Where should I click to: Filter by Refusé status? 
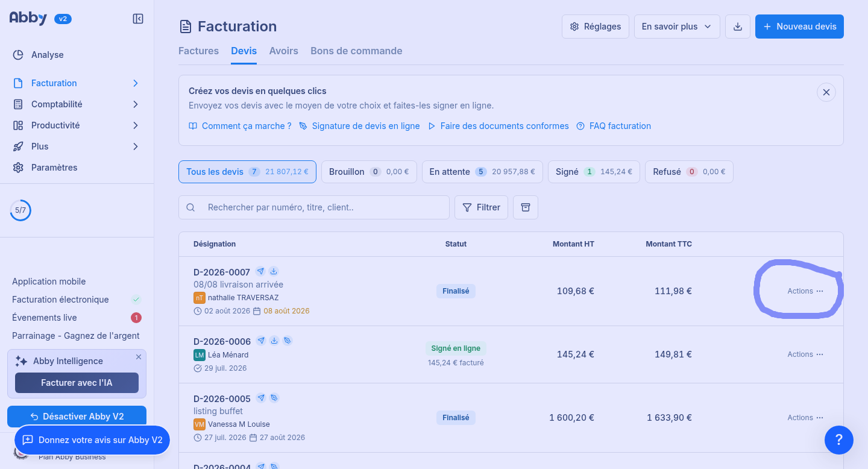pos(689,172)
